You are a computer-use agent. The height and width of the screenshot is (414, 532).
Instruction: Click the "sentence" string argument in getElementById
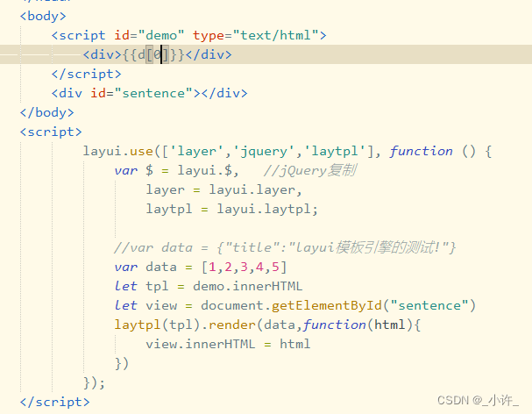[429, 305]
